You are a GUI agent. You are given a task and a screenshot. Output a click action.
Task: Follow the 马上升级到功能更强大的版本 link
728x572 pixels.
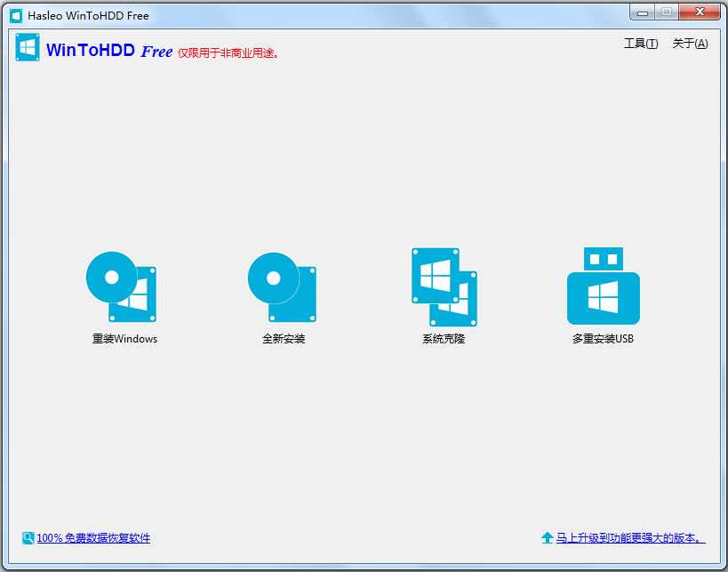point(630,538)
